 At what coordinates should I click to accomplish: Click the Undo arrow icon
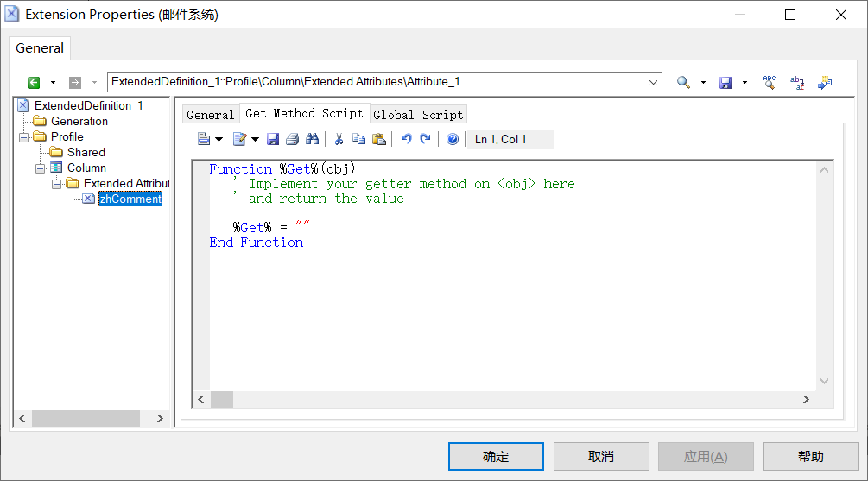pos(406,139)
